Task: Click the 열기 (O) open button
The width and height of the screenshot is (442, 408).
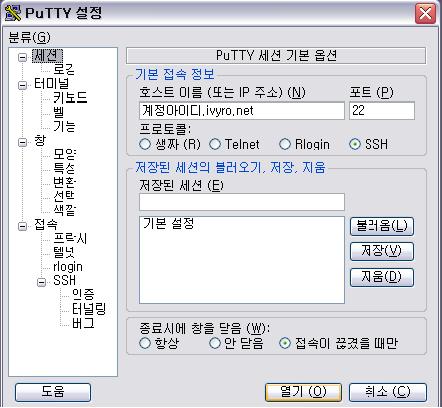Action: pos(303,392)
